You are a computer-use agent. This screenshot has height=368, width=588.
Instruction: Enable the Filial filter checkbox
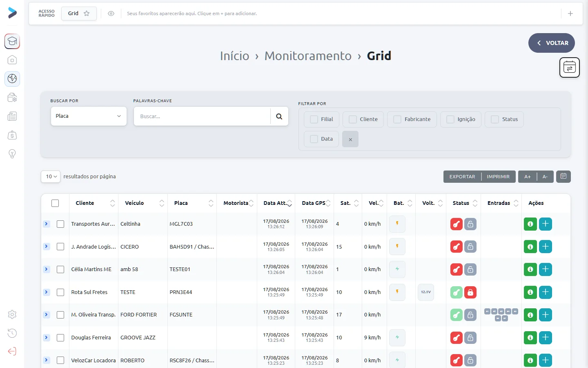[314, 119]
